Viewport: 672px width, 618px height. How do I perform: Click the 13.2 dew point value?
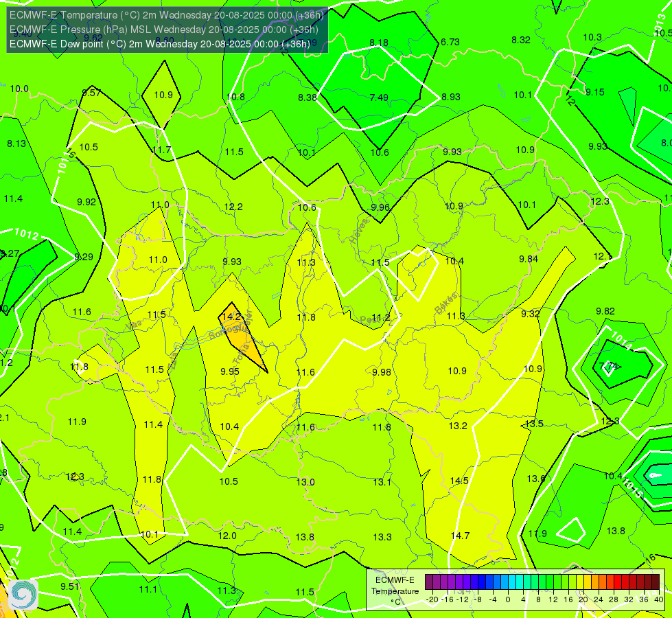click(458, 426)
